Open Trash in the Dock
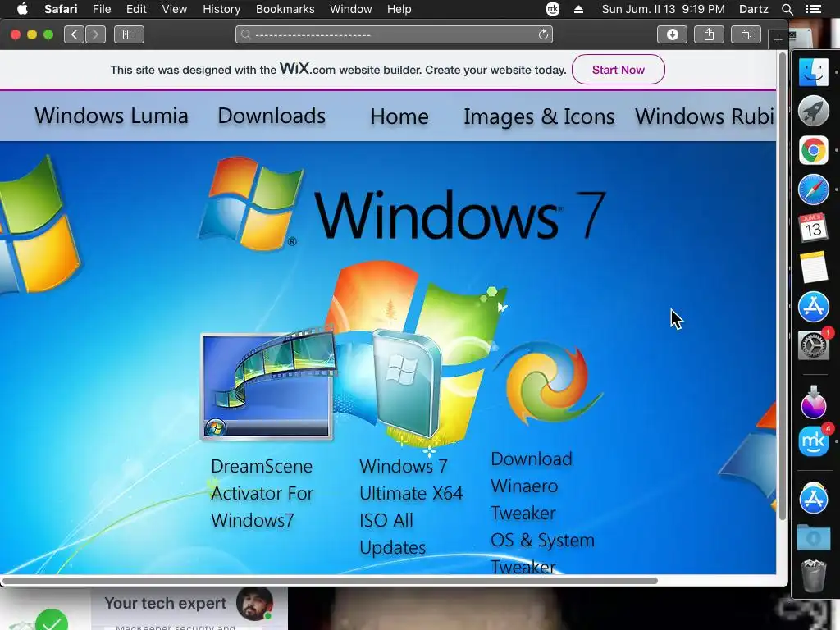The image size is (840, 630). tap(813, 575)
